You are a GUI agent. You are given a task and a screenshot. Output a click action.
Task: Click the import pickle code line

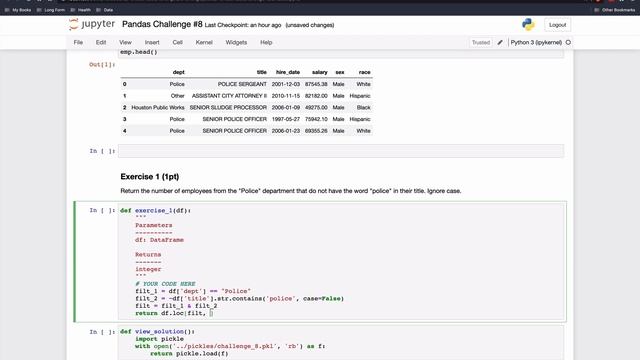[159, 339]
